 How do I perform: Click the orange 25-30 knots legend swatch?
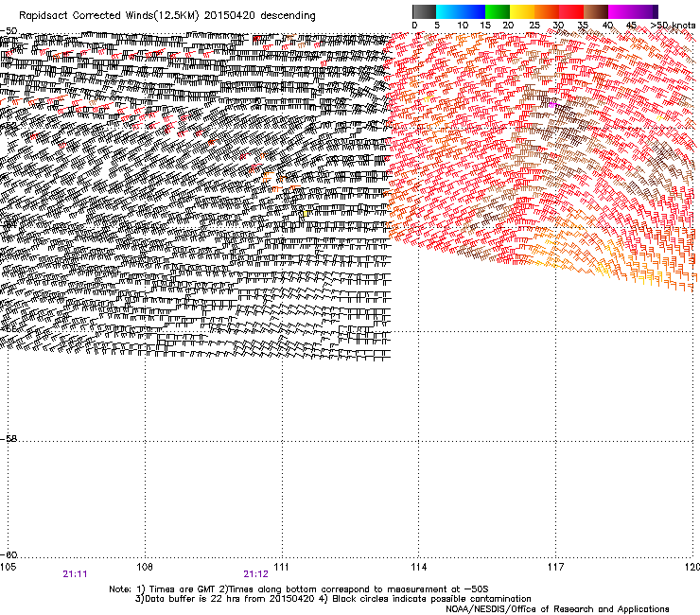pos(547,11)
